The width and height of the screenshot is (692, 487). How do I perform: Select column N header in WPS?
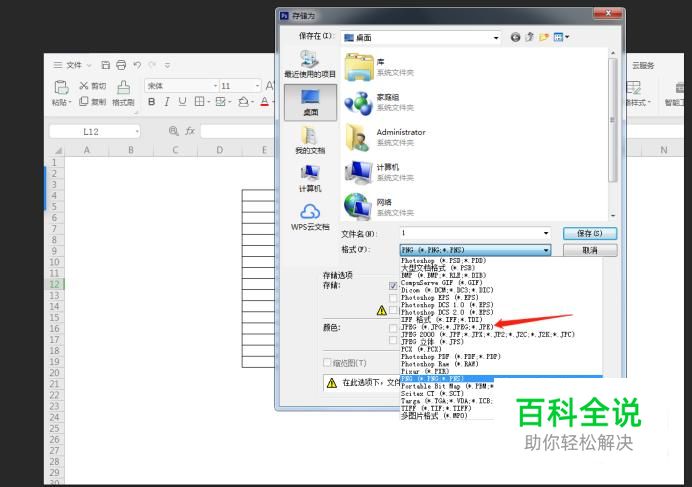click(x=663, y=150)
